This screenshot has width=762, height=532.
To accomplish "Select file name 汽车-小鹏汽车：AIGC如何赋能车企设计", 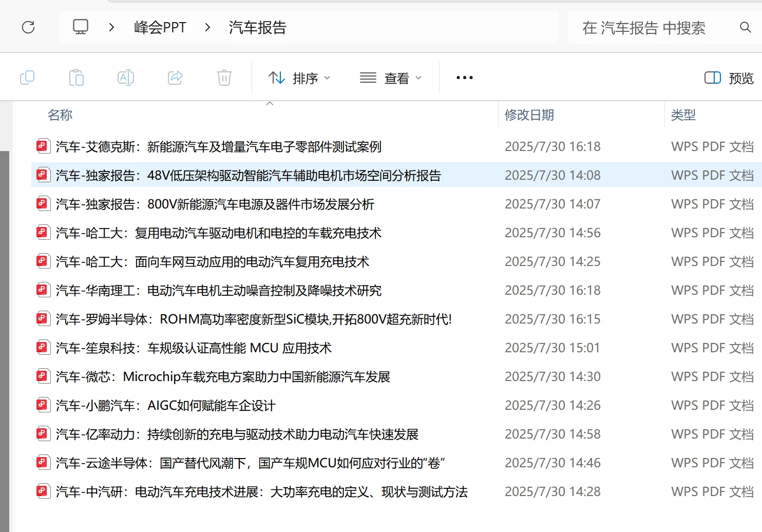I will [166, 406].
